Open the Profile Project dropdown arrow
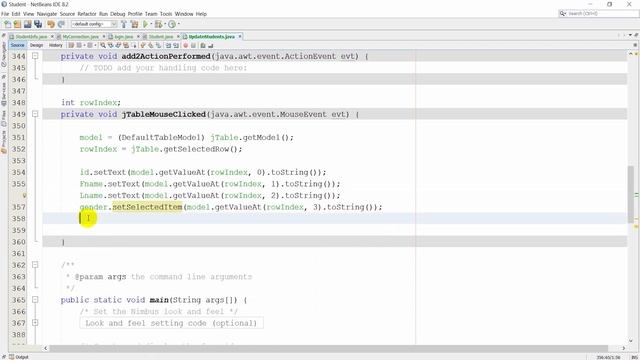 tap(179, 24)
